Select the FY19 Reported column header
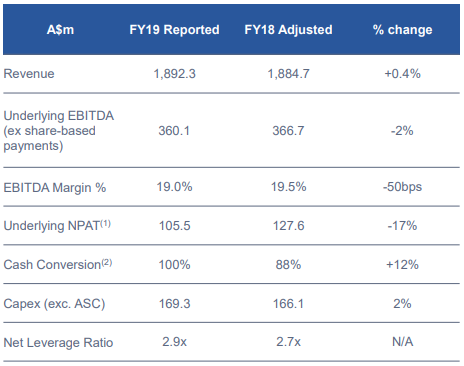This screenshot has width=464, height=366. [x=174, y=30]
